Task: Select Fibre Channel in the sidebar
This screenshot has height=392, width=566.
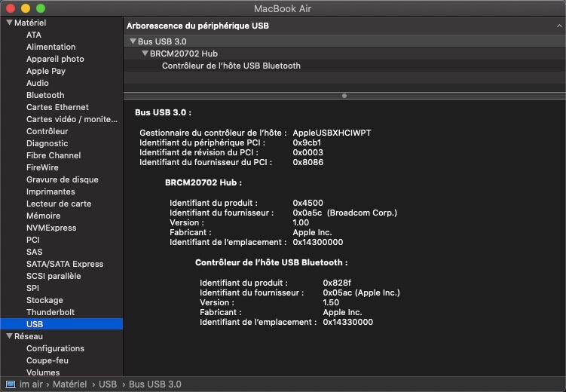Action: point(54,155)
